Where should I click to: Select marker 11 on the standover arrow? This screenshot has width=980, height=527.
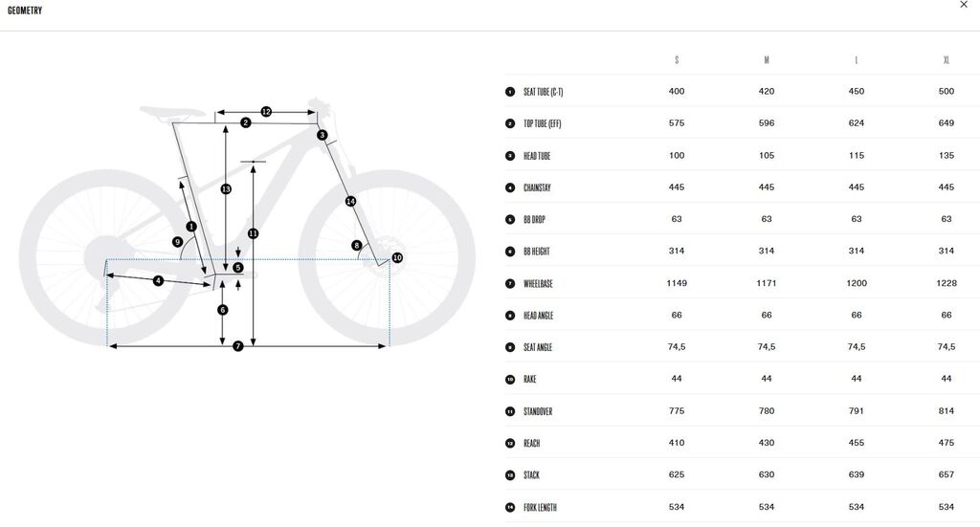253,233
